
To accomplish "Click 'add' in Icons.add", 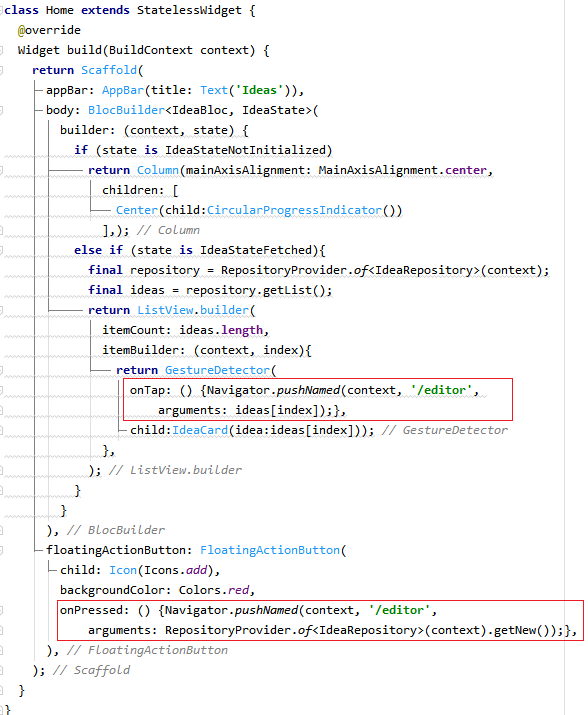I will (x=196, y=570).
